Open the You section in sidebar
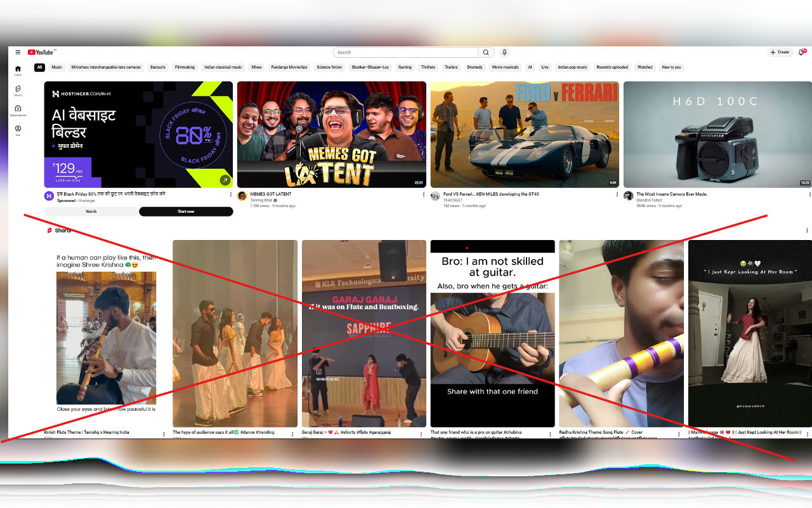Image resolution: width=812 pixels, height=508 pixels. 18,131
